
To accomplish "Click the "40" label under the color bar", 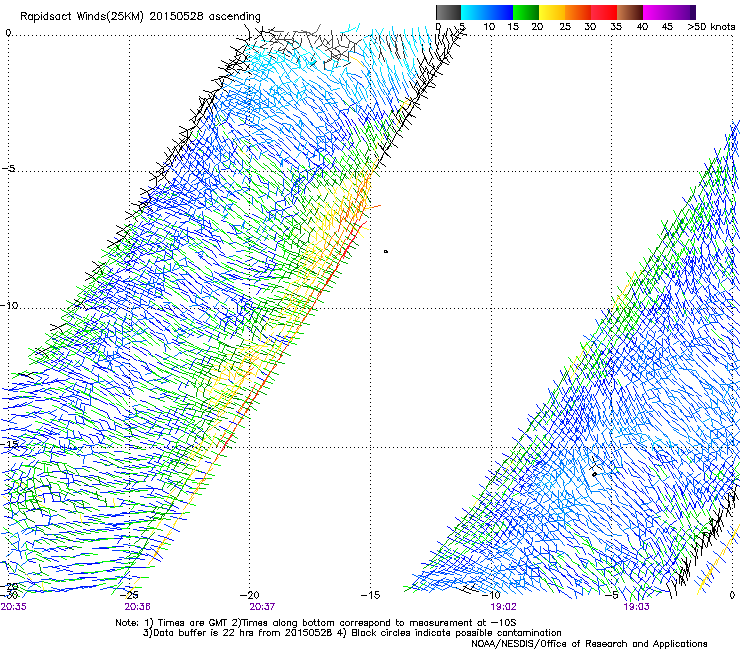I will pyautogui.click(x=642, y=27).
